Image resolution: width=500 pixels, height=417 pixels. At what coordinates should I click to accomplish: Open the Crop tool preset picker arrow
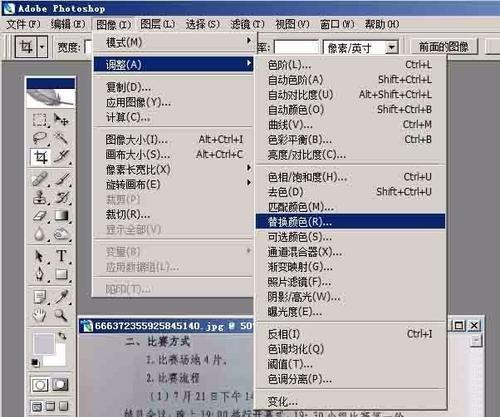pos(42,47)
